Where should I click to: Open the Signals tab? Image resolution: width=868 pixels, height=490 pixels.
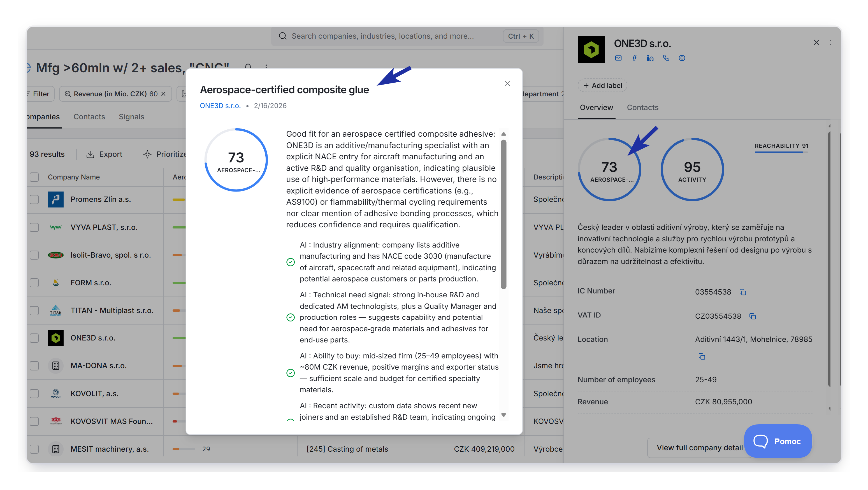pos(131,116)
